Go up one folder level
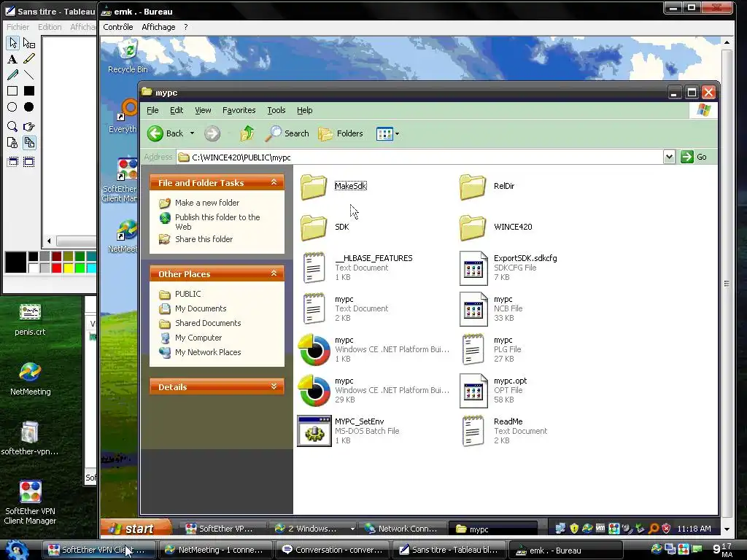 pyautogui.click(x=247, y=133)
